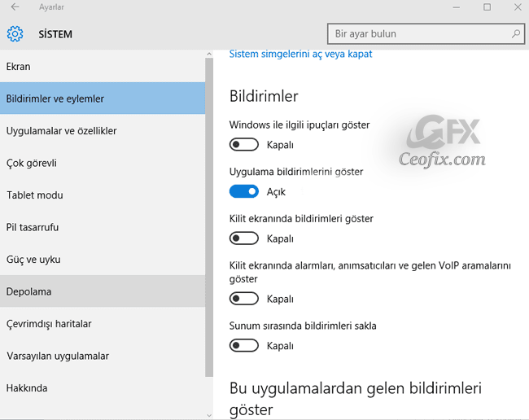Viewport: 529px width, 420px height.
Task: Open 'Uygulamalar ve özellikler' section
Action: click(103, 130)
